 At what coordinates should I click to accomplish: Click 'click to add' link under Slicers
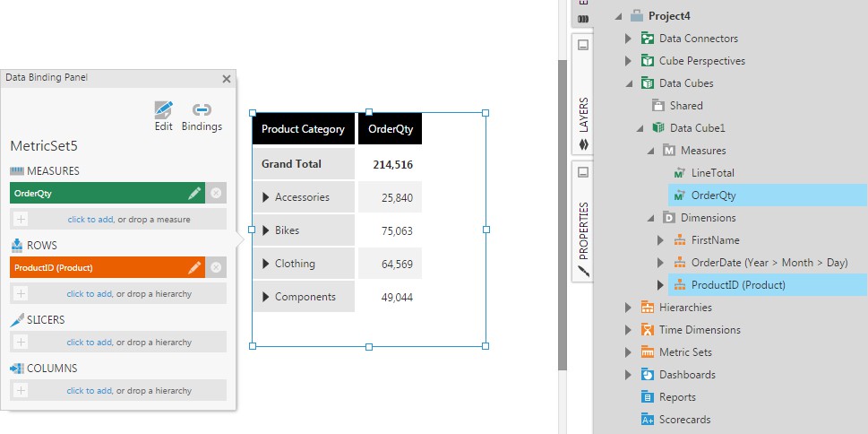click(90, 342)
